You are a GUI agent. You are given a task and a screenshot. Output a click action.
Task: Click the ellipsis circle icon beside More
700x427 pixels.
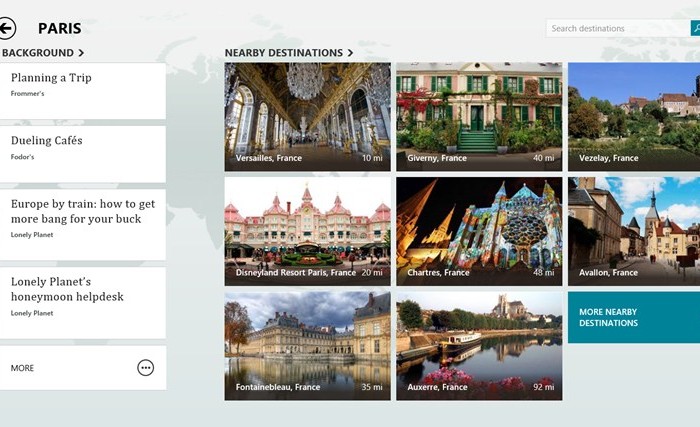click(146, 368)
